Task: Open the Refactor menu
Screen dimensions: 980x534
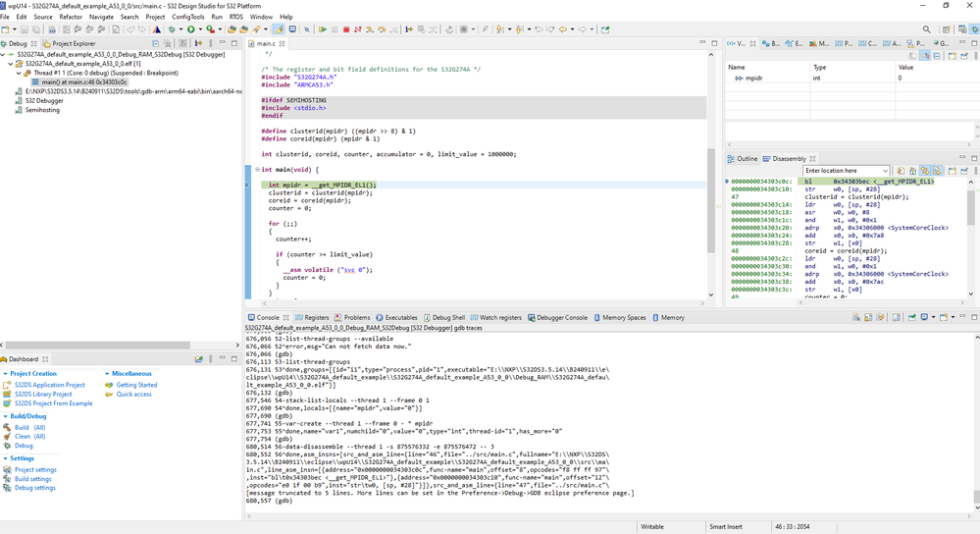Action: tap(71, 17)
